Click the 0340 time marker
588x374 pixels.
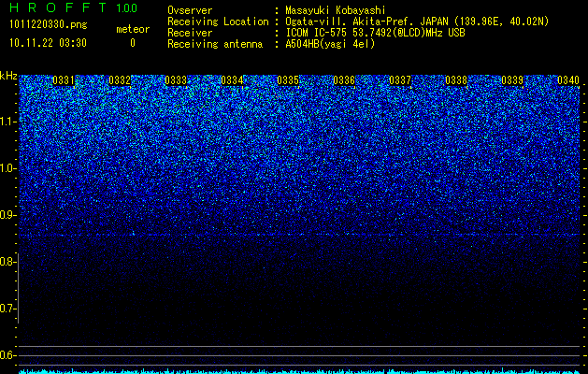tap(568, 80)
